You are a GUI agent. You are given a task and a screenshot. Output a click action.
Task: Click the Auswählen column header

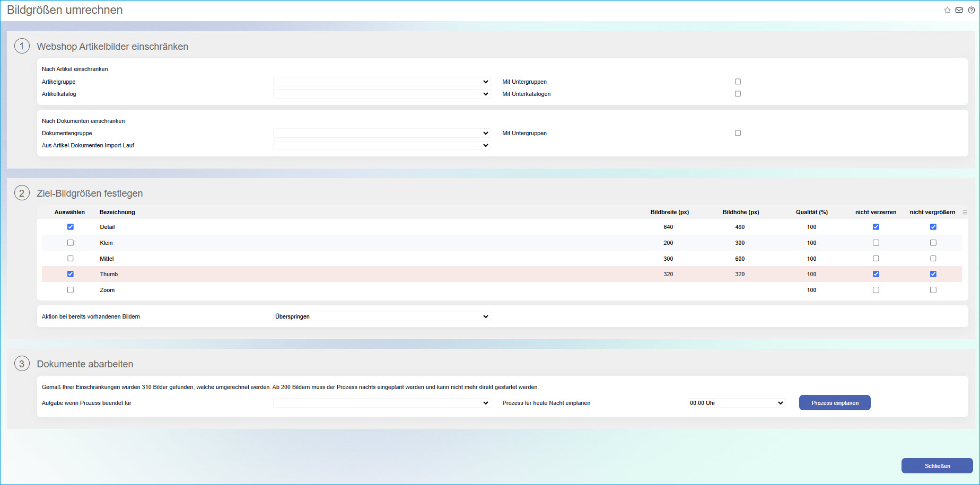tap(69, 212)
